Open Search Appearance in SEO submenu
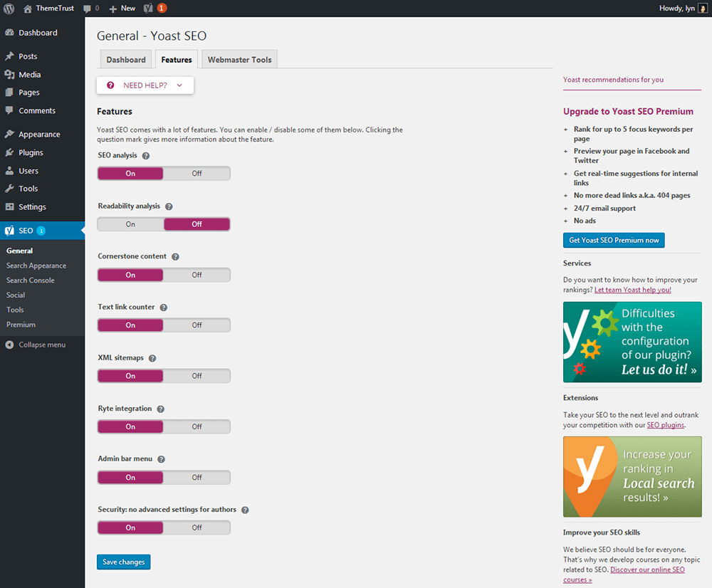Screen dimensions: 712x588 pos(36,266)
